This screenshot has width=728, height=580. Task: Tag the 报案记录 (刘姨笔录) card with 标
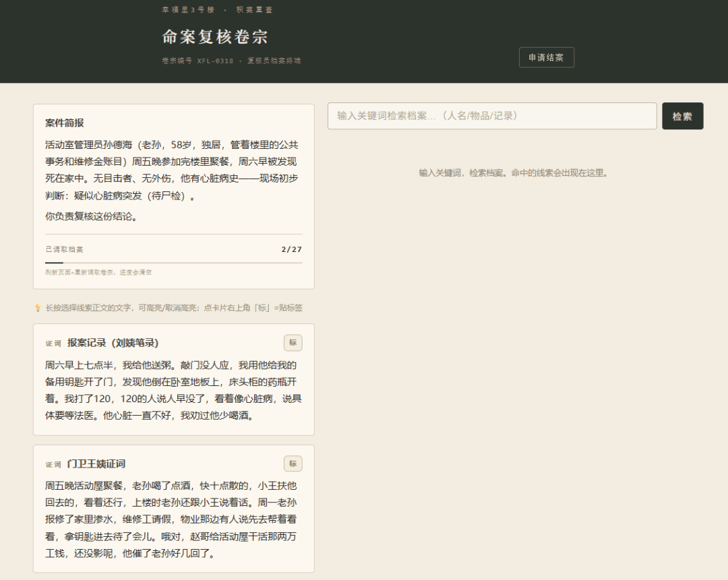pos(293,343)
